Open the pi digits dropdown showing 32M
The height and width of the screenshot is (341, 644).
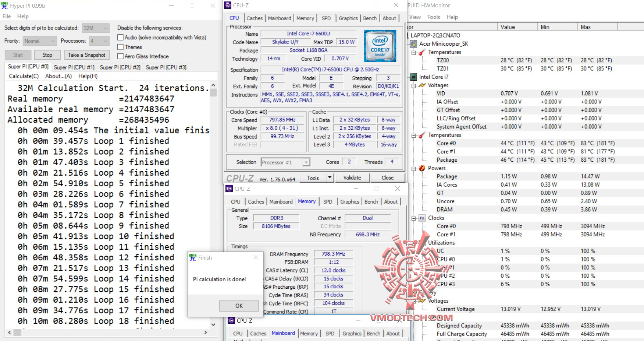pyautogui.click(x=106, y=28)
